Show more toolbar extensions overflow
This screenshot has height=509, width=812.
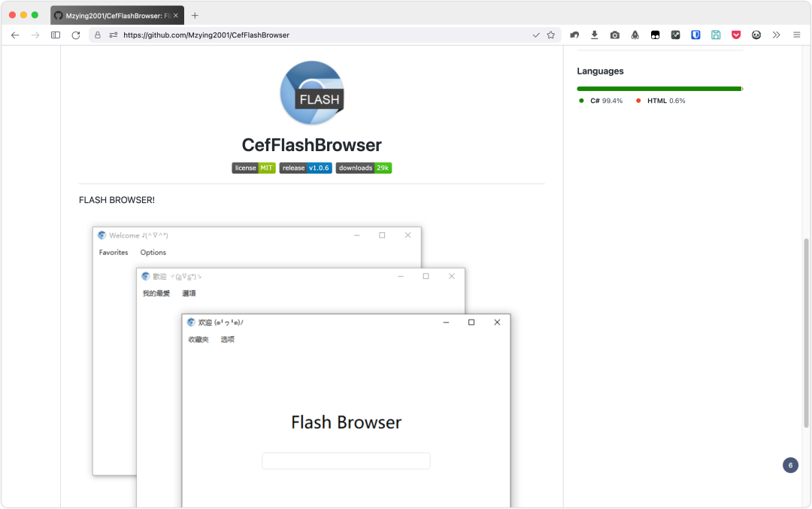coord(776,35)
